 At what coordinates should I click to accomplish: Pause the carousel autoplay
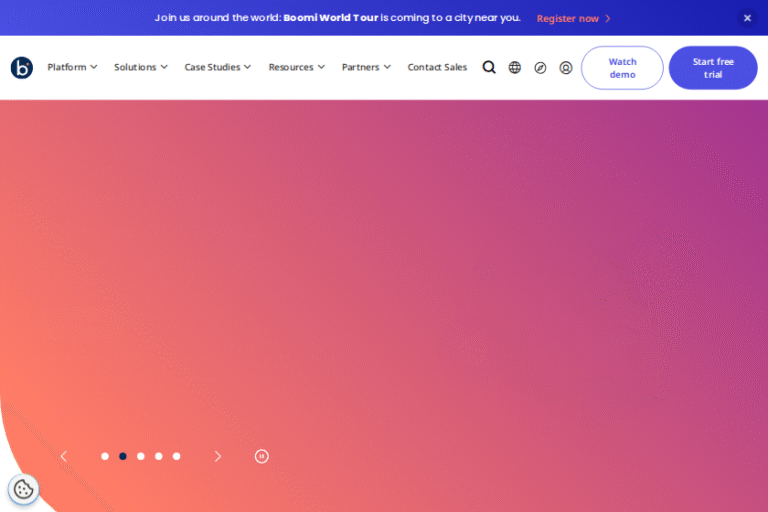pyautogui.click(x=262, y=456)
